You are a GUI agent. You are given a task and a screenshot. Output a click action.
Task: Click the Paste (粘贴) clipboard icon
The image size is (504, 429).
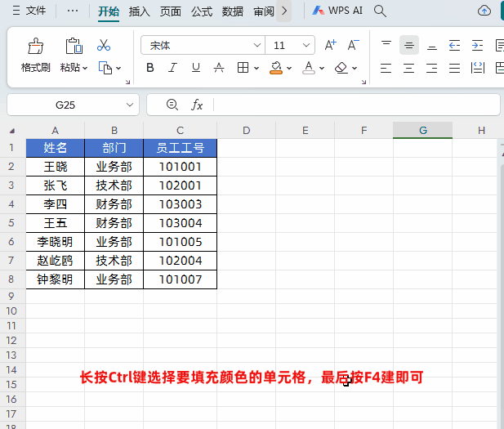click(x=74, y=46)
